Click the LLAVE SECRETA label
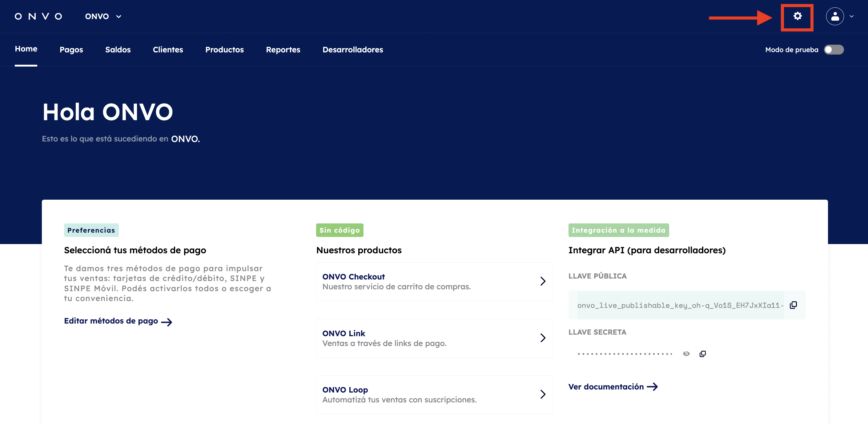The width and height of the screenshot is (868, 424). click(597, 332)
